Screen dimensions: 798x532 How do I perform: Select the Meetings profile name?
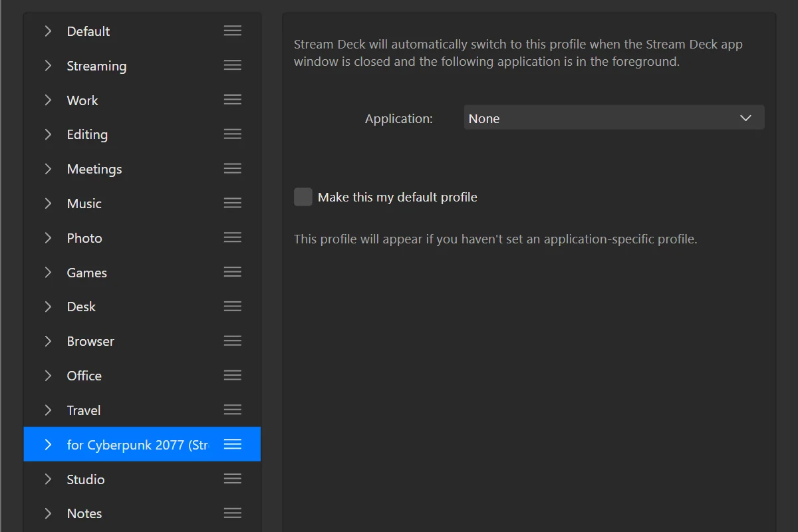click(94, 169)
